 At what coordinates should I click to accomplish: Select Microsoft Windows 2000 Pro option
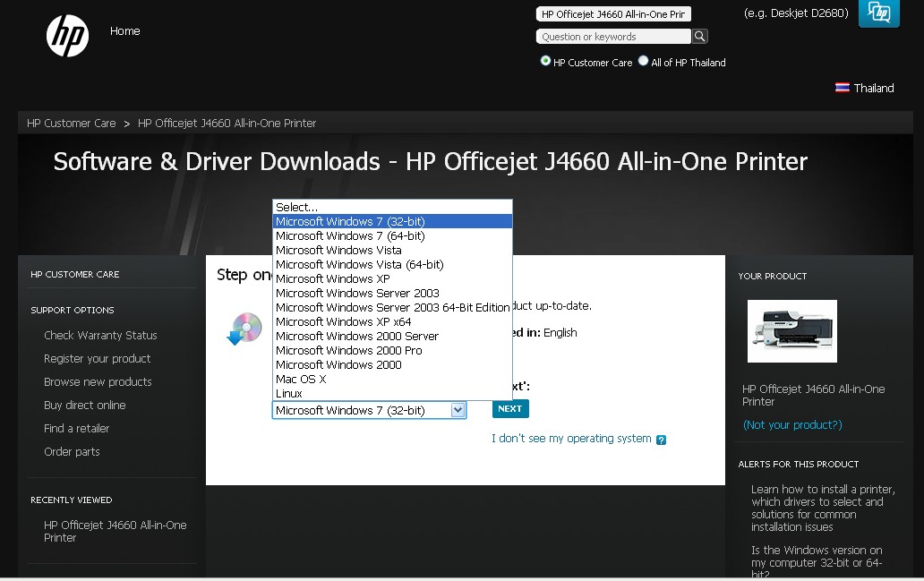(x=392, y=351)
